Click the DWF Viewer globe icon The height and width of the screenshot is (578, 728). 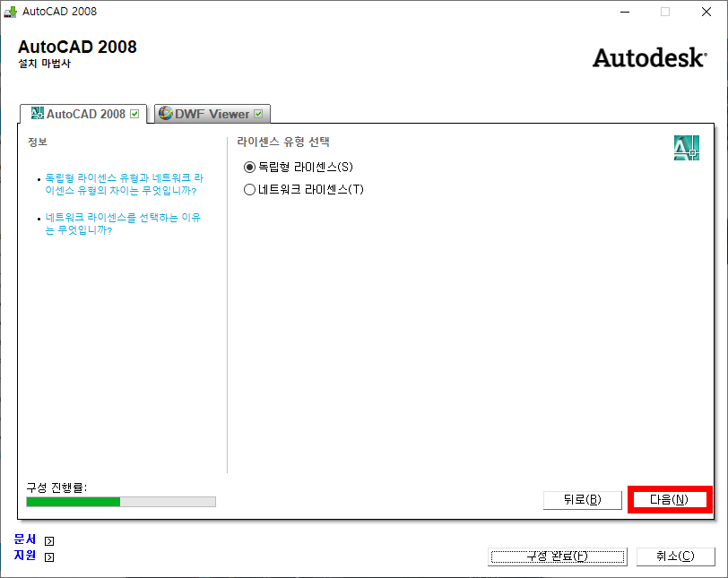point(165,113)
